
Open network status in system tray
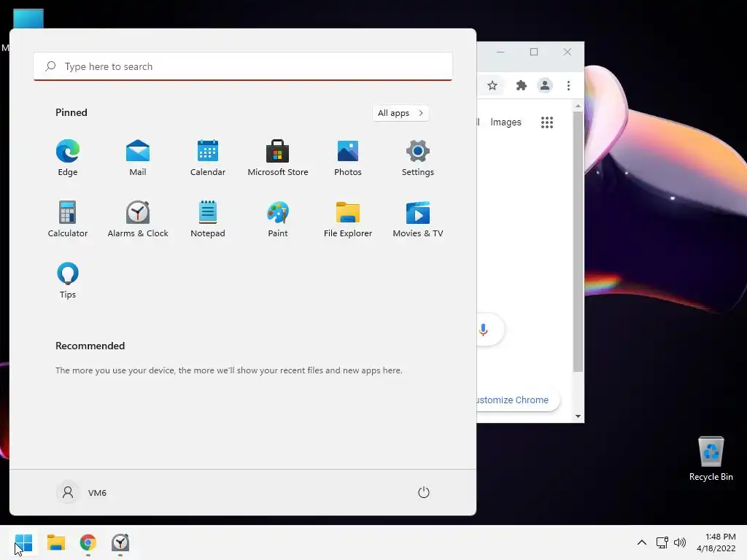point(662,542)
